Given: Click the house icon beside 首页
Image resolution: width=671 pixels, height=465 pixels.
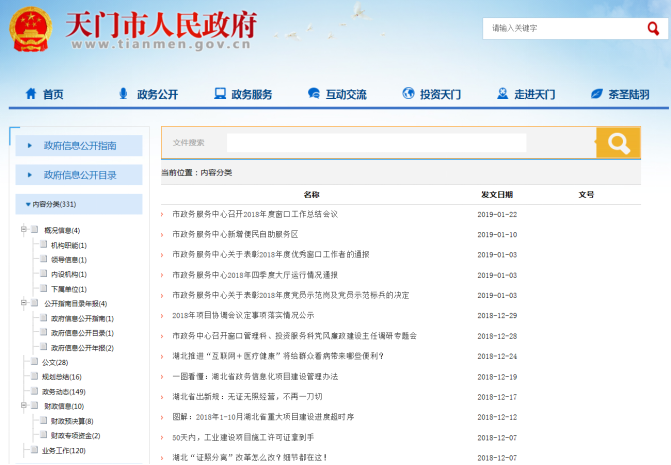Looking at the screenshot, I should click(29, 94).
